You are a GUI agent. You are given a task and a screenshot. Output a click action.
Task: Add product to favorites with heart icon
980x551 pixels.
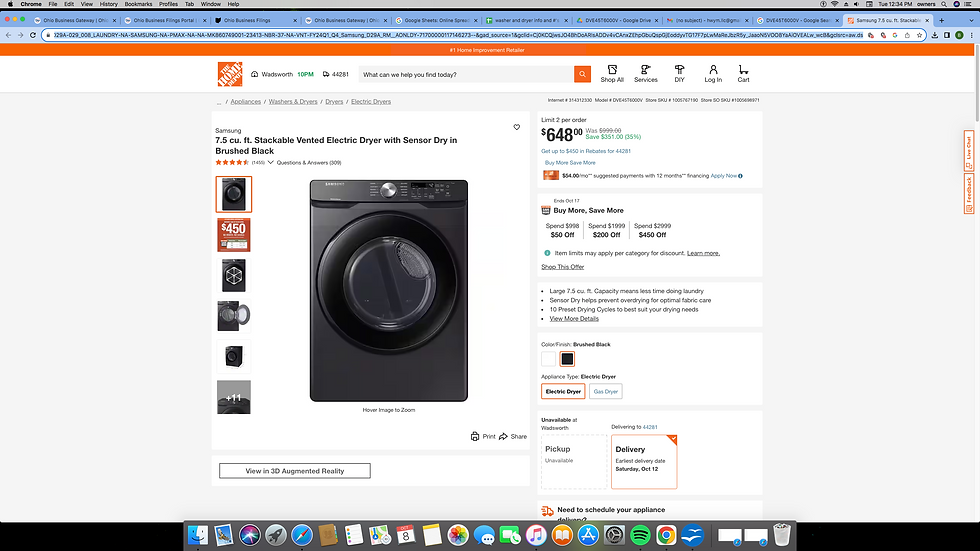517,128
